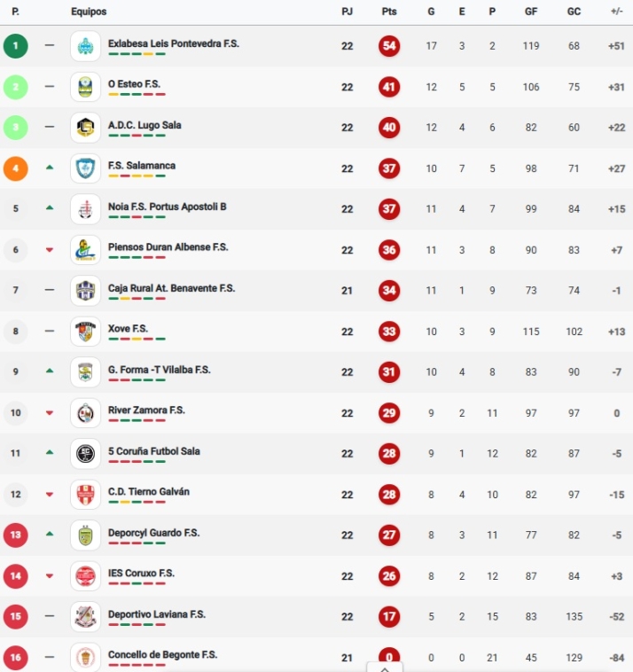Screen dimensions: 633x672
Task: Open the Piensos Duran Albense F.S. link
Action: (x=168, y=247)
